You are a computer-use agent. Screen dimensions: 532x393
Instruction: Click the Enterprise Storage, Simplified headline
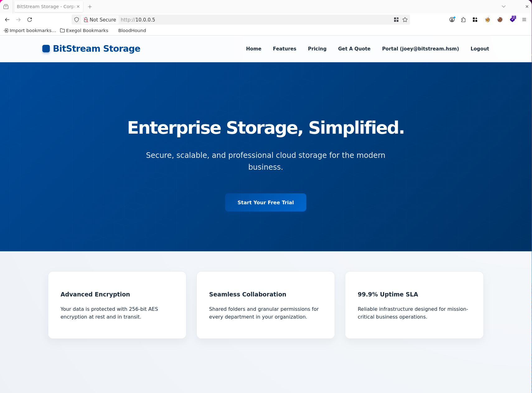point(266,128)
